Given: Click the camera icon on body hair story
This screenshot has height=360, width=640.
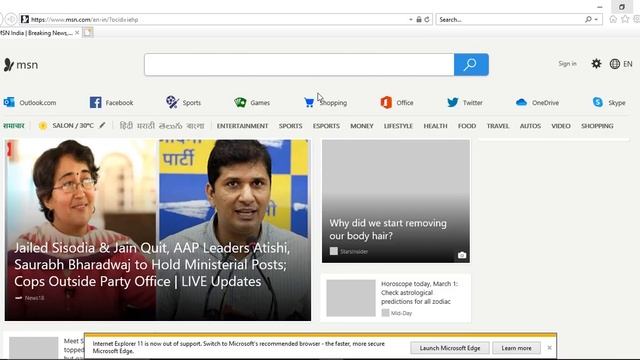Looking at the screenshot, I should click(462, 255).
